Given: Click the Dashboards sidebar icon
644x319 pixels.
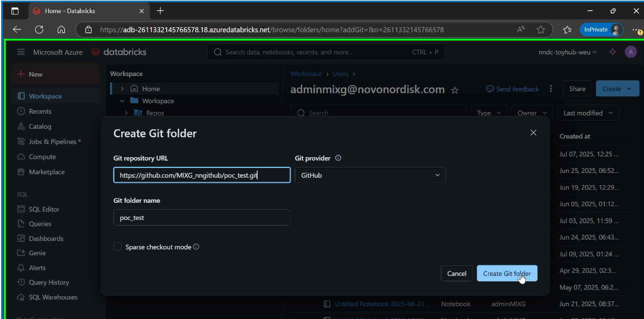Looking at the screenshot, I should click(x=21, y=239).
